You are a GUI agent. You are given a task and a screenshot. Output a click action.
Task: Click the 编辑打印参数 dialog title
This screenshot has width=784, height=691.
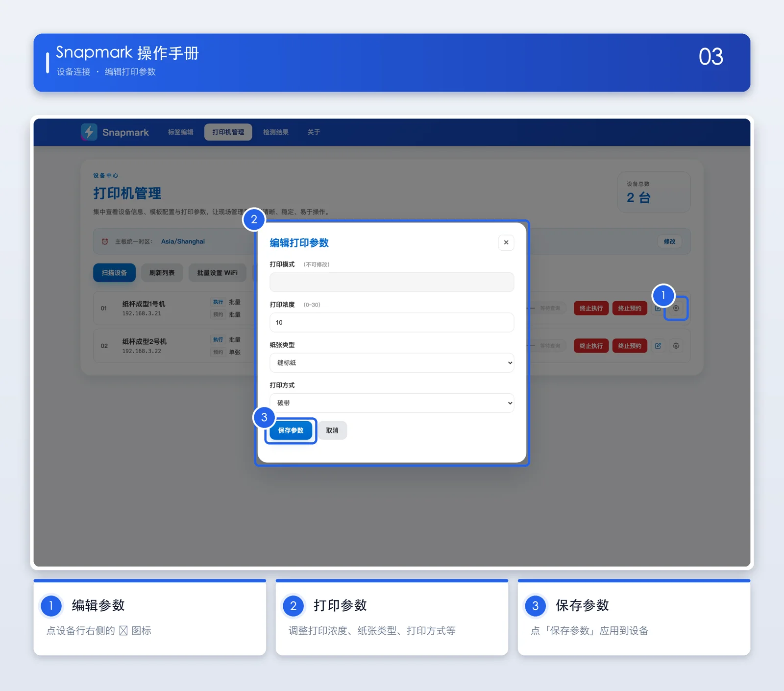299,243
